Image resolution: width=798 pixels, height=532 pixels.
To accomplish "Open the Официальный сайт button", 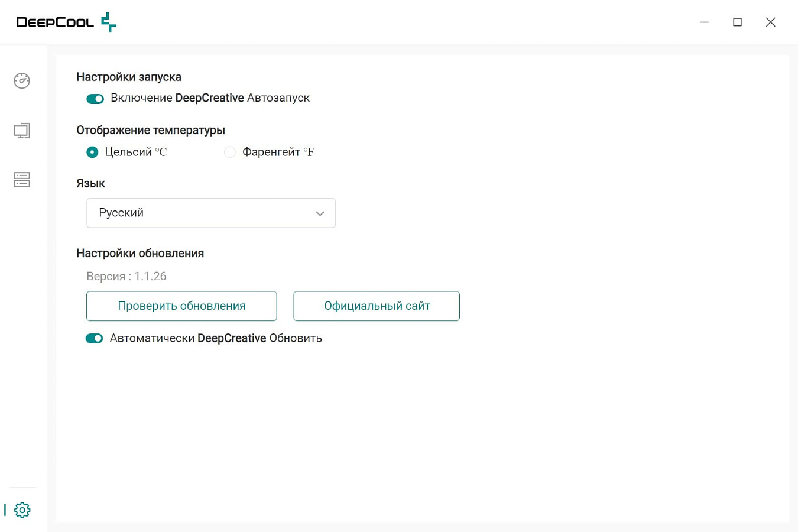I will point(377,306).
